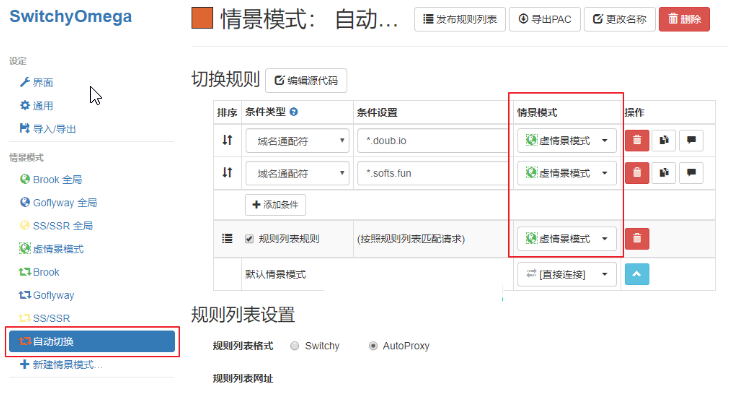Screen dimensions: 731x393
Task: Select the SS/SSR switch profile
Action: coord(44,318)
